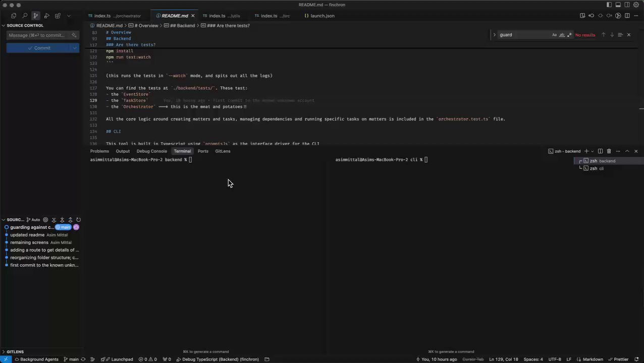The image size is (644, 363).
Task: Click '# Overview' breadcrumb item
Action: tap(146, 26)
